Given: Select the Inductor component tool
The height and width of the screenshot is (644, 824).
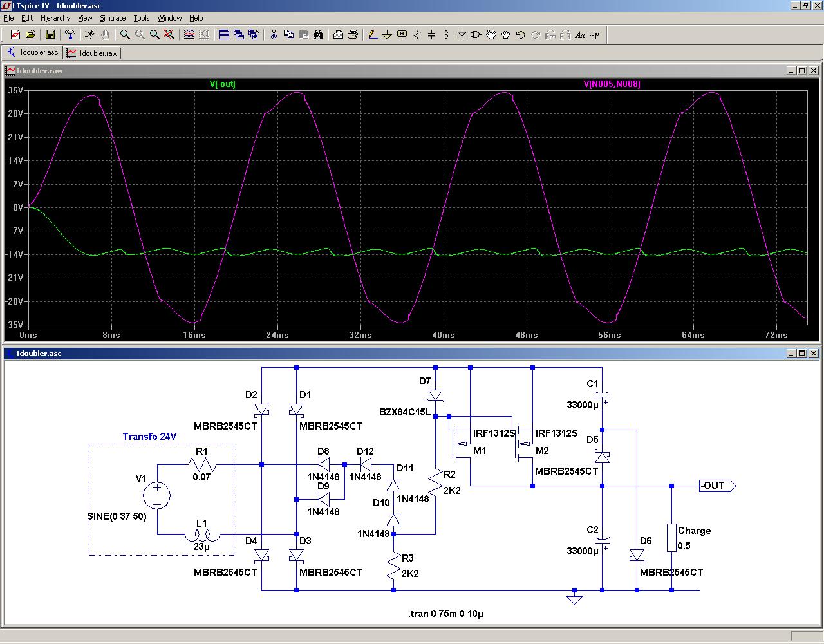Looking at the screenshot, I should tap(446, 35).
